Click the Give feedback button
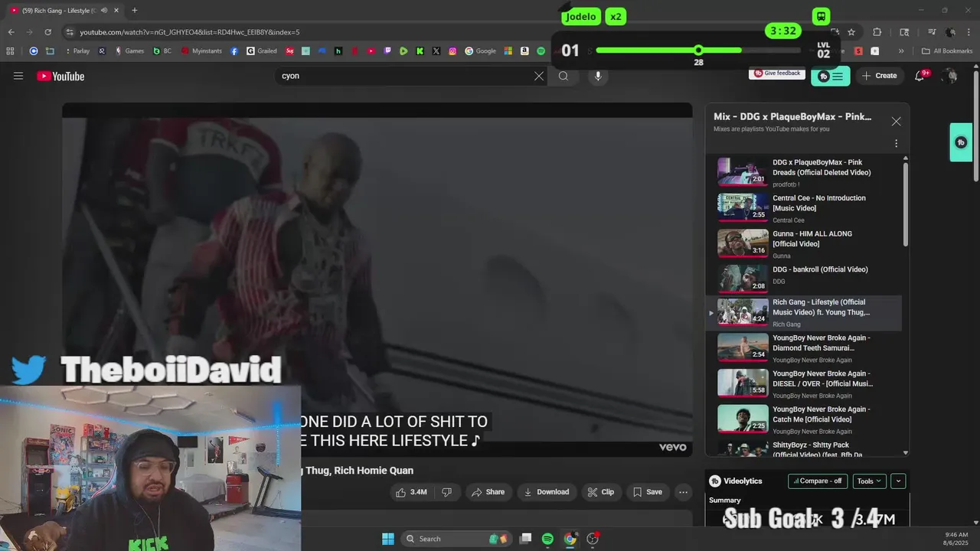Image resolution: width=980 pixels, height=551 pixels. 777,73
